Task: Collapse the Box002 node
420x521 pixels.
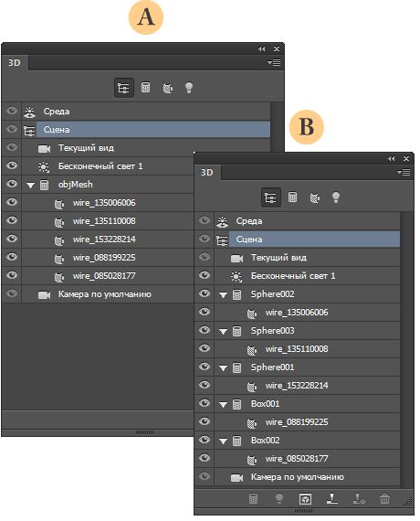Action: click(x=223, y=441)
